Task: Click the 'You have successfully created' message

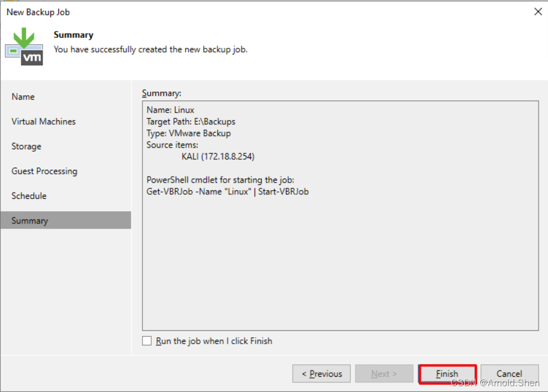Action: click(151, 50)
